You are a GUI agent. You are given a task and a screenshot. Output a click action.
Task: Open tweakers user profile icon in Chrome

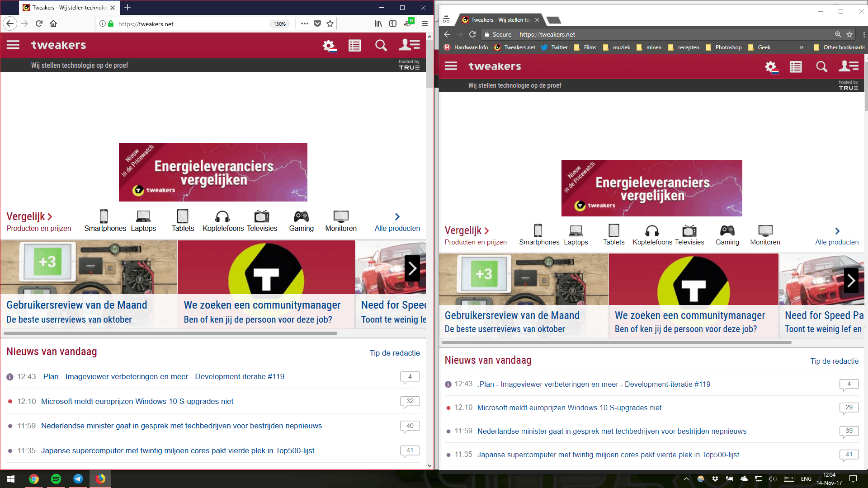pyautogui.click(x=849, y=66)
